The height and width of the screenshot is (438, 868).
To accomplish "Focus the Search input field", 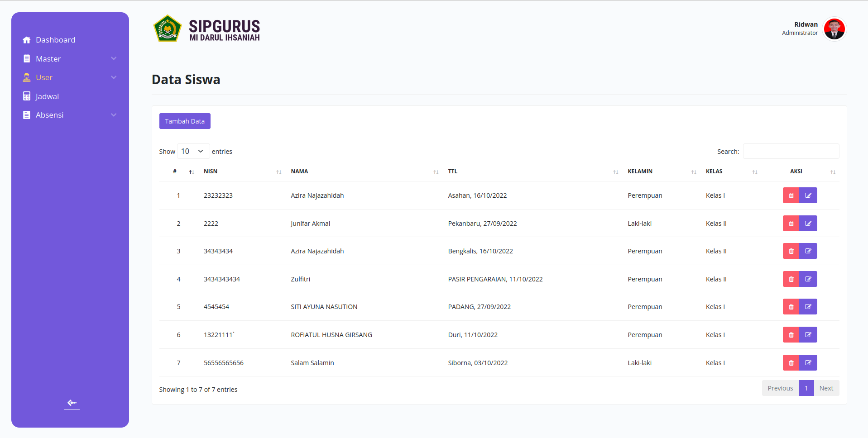I will pyautogui.click(x=791, y=151).
